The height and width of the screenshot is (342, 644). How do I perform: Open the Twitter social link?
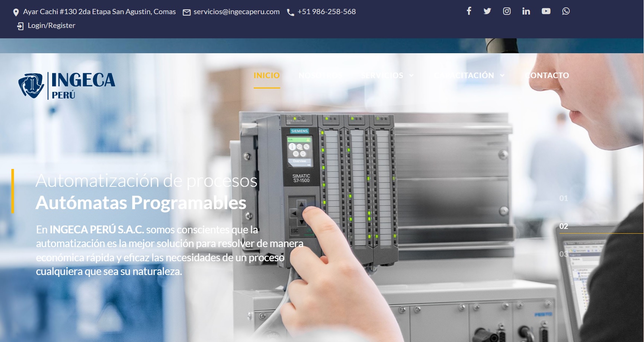click(x=487, y=11)
